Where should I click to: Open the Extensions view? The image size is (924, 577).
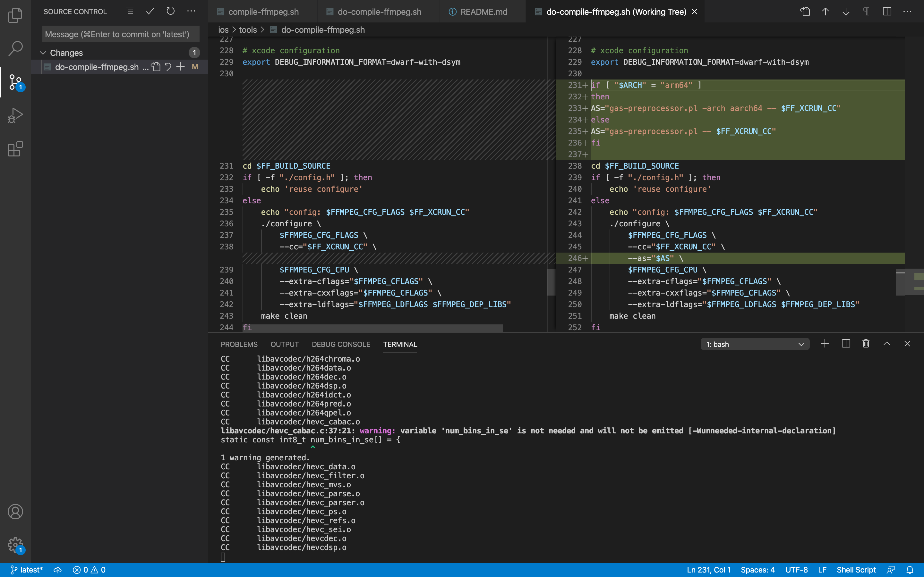coord(15,149)
